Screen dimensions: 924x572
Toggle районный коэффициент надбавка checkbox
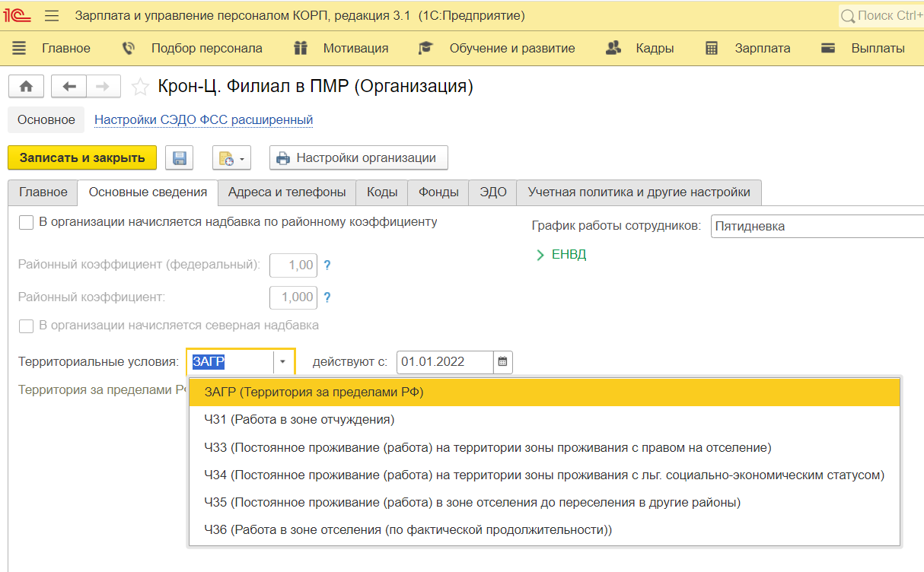(27, 222)
